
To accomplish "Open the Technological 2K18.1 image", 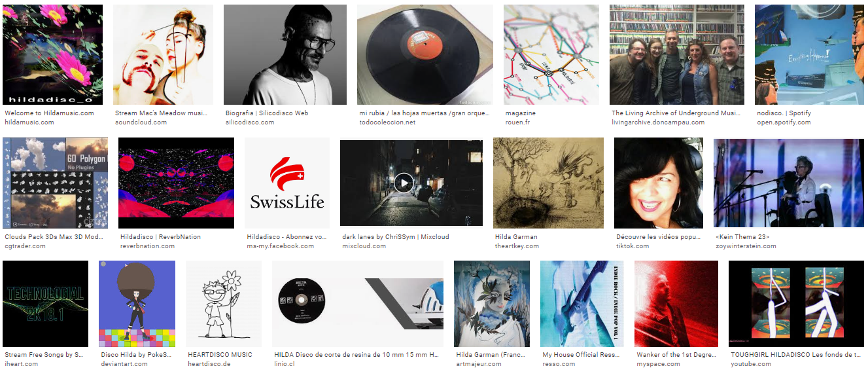I will (46, 304).
